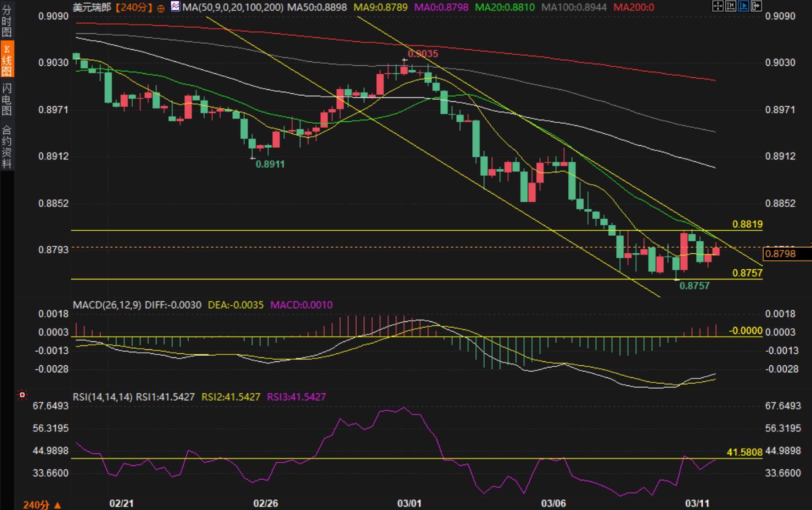Click the right-axis 0.9090 price label
Screen dimensions: 812x510
[780, 16]
